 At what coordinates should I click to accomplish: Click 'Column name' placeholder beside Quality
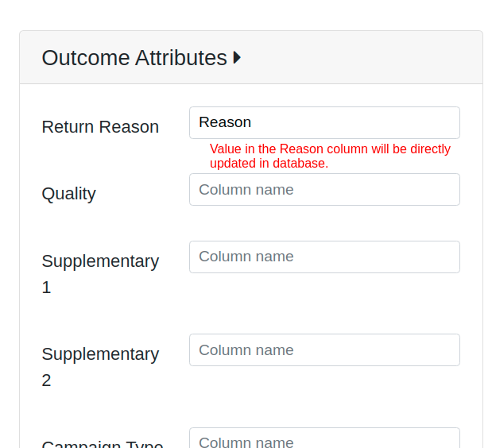[246, 190]
